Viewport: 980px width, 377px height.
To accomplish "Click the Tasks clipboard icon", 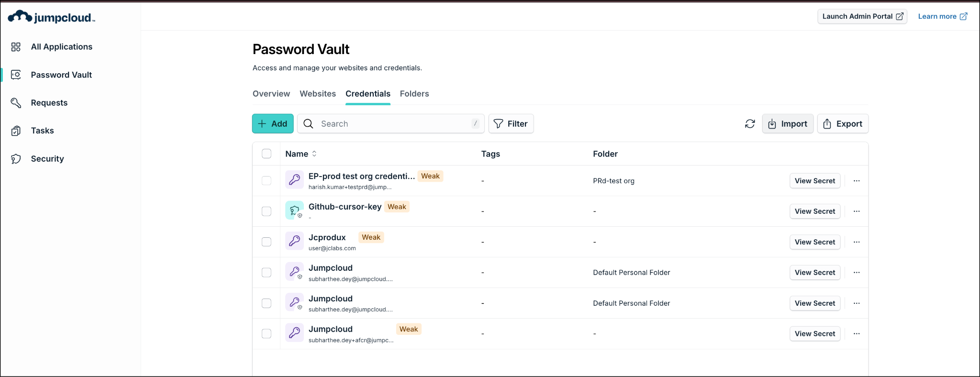I will click(16, 131).
